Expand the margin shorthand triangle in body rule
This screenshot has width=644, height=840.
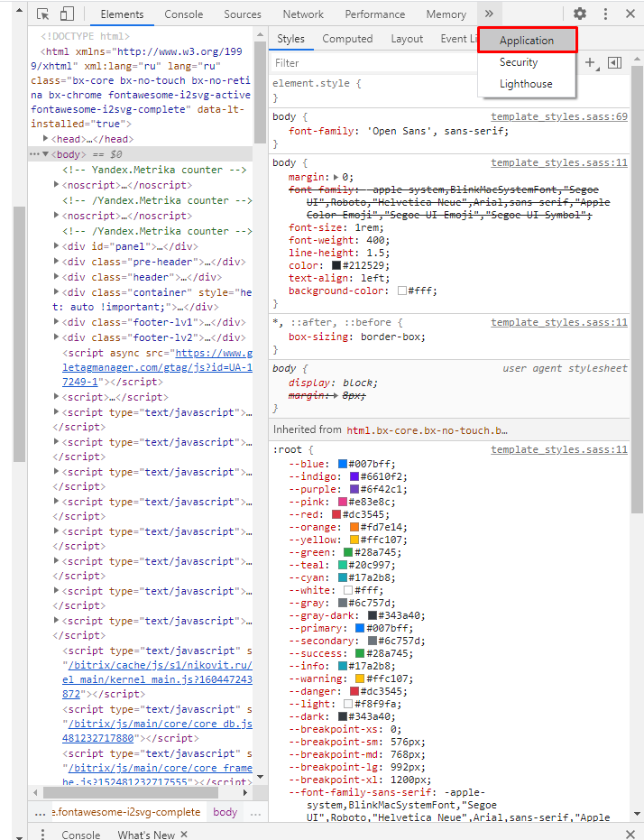click(336, 177)
